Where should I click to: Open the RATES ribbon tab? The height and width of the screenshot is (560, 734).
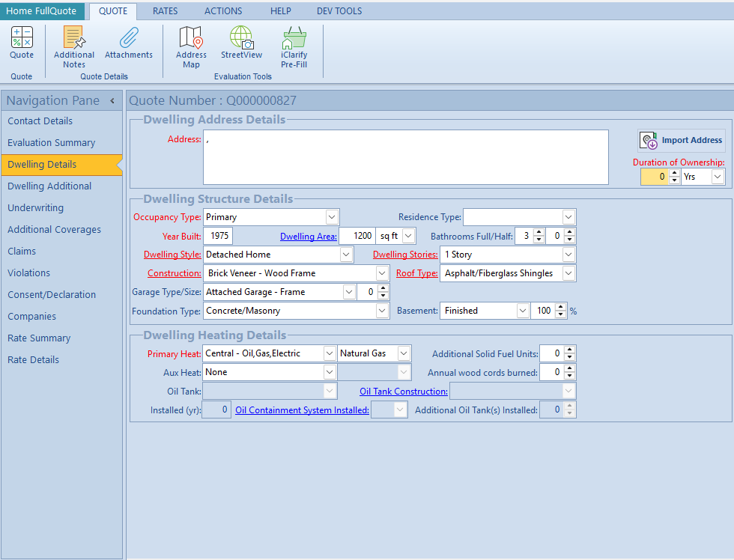point(166,11)
